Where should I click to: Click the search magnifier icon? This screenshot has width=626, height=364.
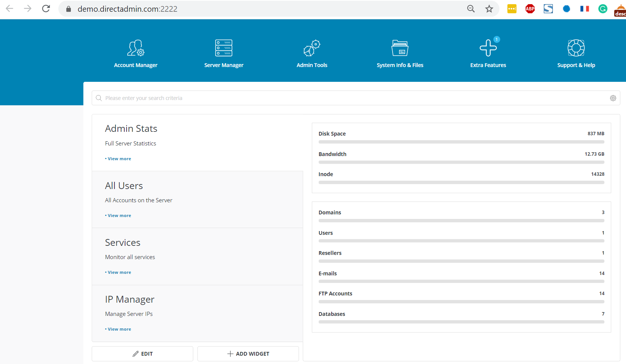[99, 98]
